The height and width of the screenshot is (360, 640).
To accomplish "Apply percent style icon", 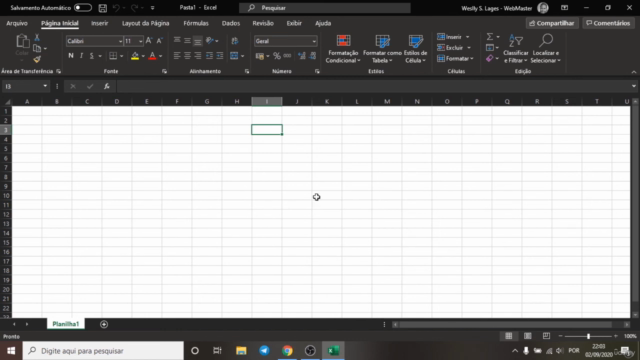I will (277, 56).
